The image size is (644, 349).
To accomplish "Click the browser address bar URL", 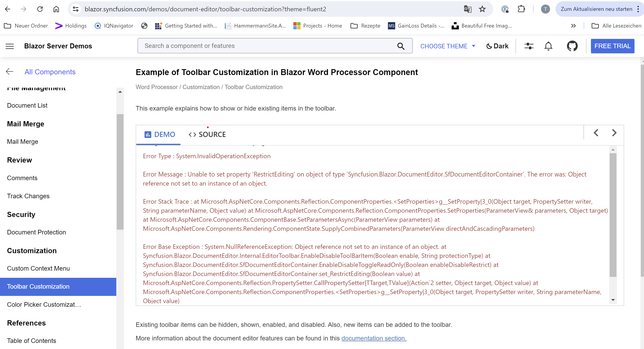I will pyautogui.click(x=205, y=9).
